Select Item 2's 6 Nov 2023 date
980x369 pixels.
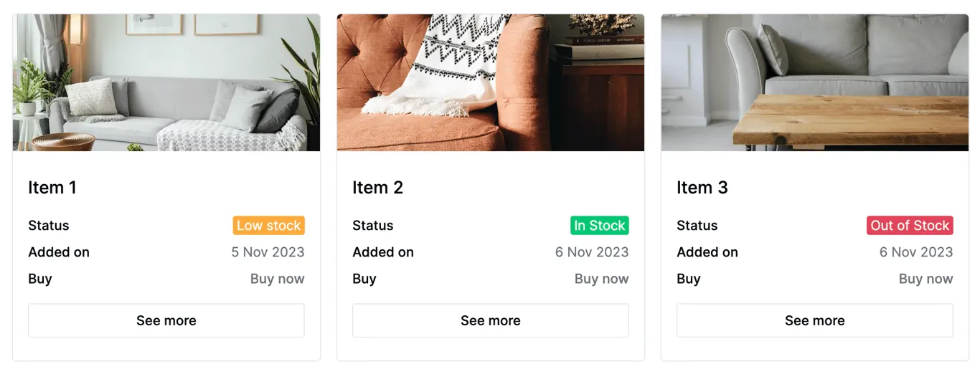click(592, 252)
